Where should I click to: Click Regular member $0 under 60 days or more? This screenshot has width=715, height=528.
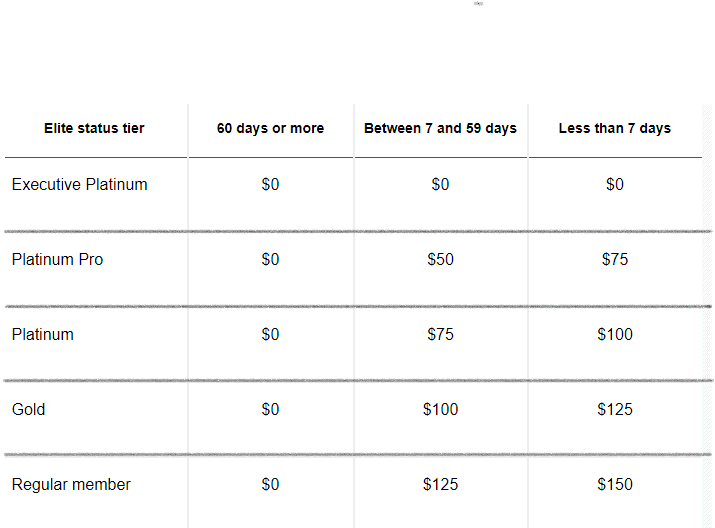(x=270, y=484)
